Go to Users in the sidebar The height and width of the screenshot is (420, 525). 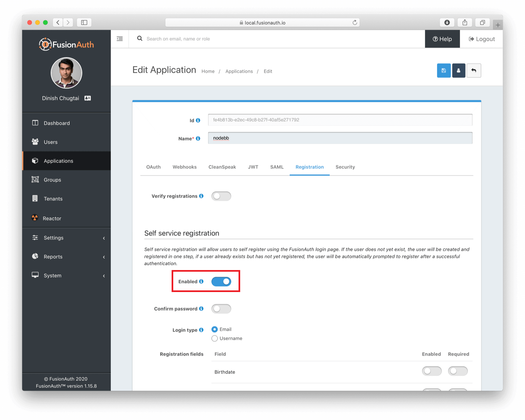click(x=66, y=142)
